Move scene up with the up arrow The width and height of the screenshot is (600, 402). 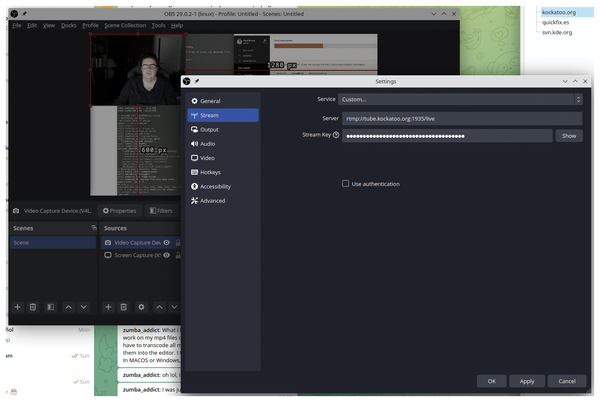69,307
